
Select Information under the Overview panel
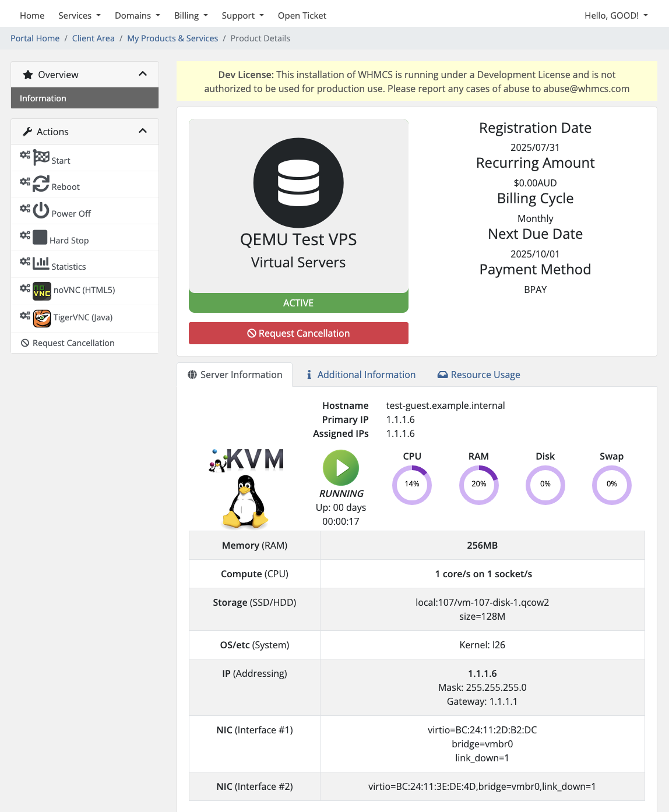[43, 98]
